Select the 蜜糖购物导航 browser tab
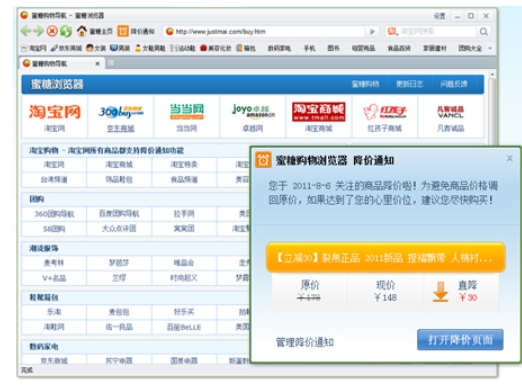522x387 pixels. [61, 63]
